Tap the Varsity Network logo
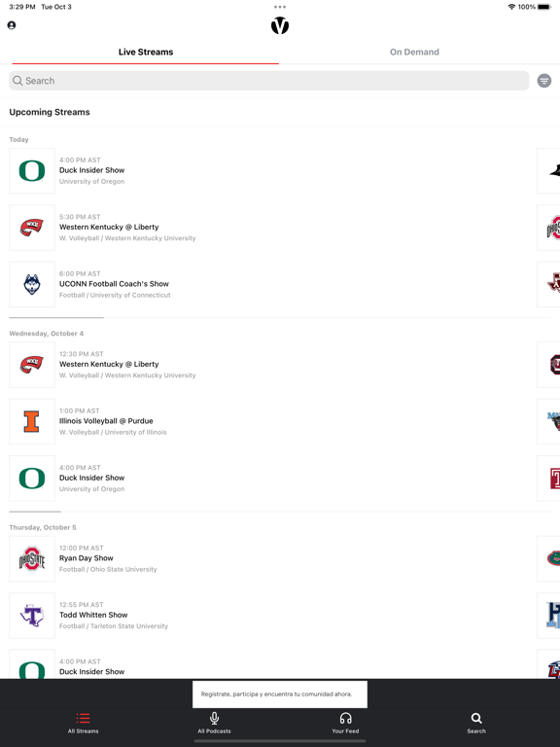Screen dimensions: 560x747 pos(280,25)
